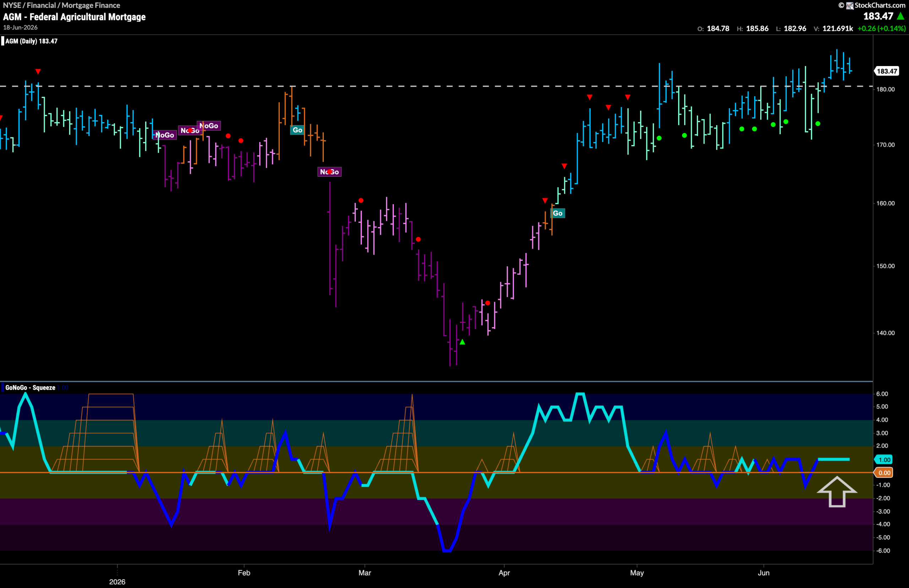This screenshot has height=588, width=909.
Task: Click the cyan 1.00 oscillator value tag
Action: click(884, 460)
